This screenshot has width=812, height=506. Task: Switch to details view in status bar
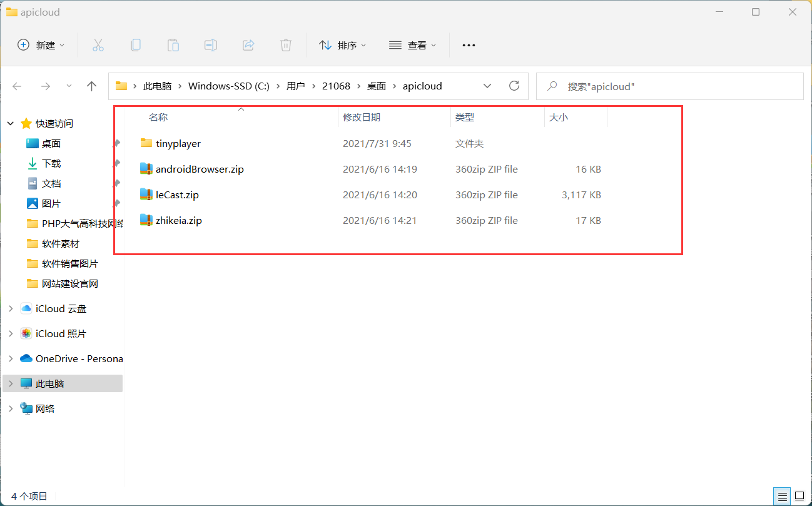[x=781, y=496]
